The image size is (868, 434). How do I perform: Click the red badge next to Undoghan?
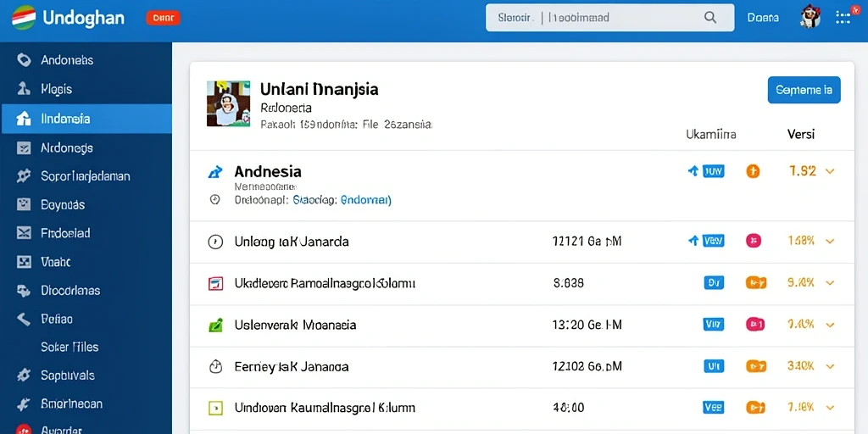163,18
